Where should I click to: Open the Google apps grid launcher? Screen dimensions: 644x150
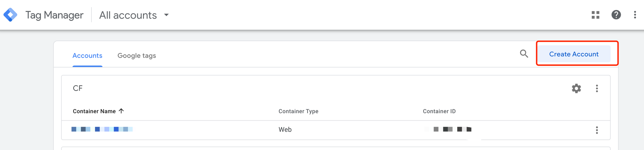[x=595, y=15]
